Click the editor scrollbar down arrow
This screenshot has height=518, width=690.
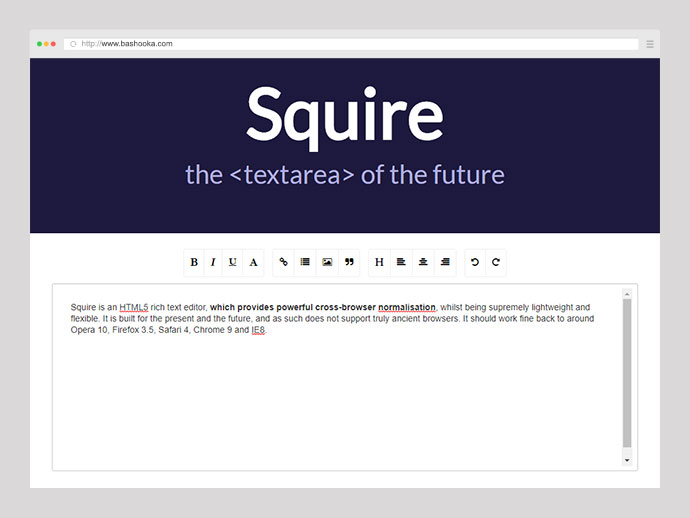pos(627,460)
